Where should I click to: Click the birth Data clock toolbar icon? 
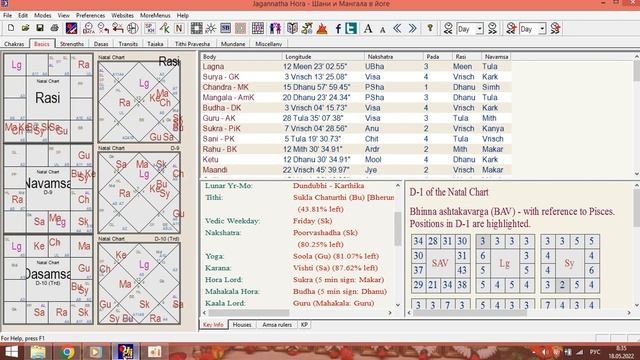(88, 28)
